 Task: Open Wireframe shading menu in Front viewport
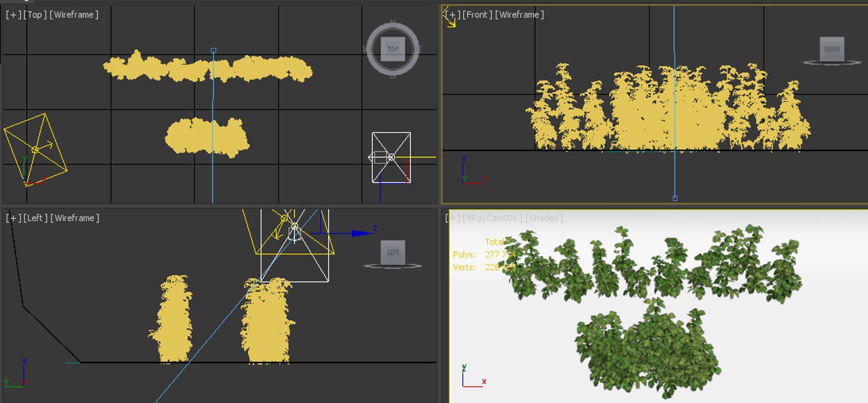pos(519,14)
